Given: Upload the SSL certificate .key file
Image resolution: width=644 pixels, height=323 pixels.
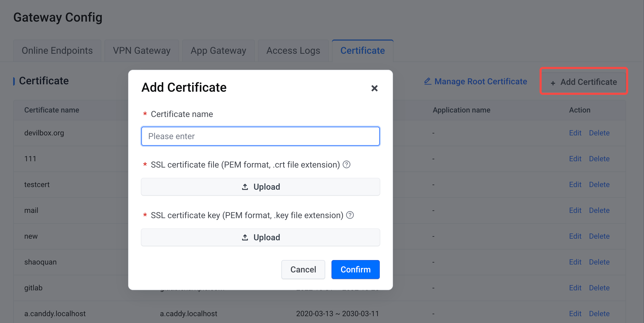Looking at the screenshot, I should pyautogui.click(x=260, y=237).
